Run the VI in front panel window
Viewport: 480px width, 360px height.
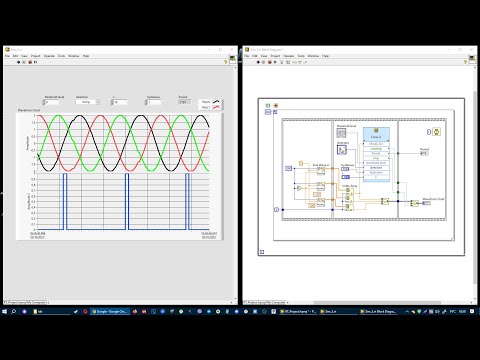[18, 62]
